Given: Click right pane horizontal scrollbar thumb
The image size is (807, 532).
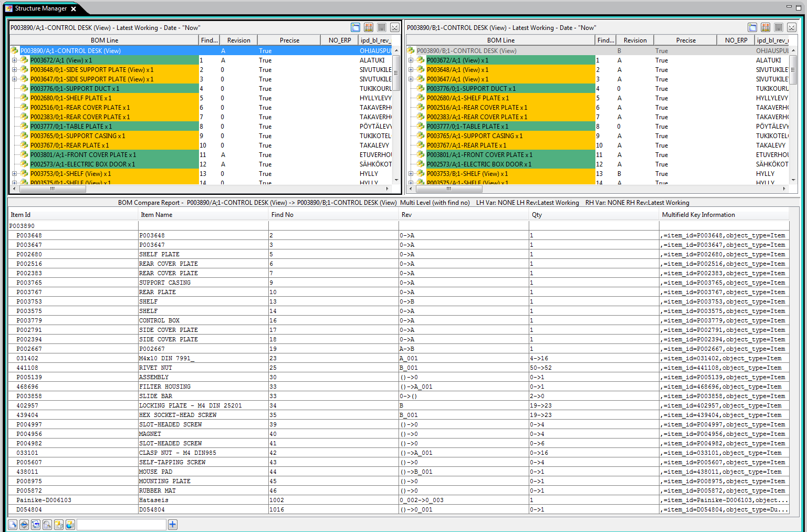Looking at the screenshot, I should tap(449, 189).
